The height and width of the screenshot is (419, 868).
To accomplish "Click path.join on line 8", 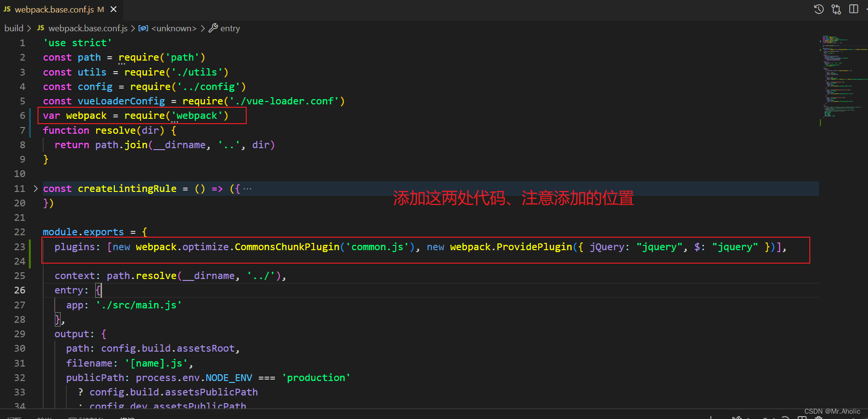I will point(121,145).
